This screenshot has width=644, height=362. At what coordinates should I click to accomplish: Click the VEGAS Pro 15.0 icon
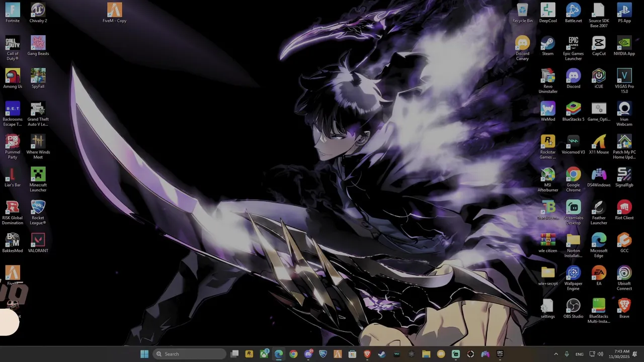pyautogui.click(x=624, y=81)
